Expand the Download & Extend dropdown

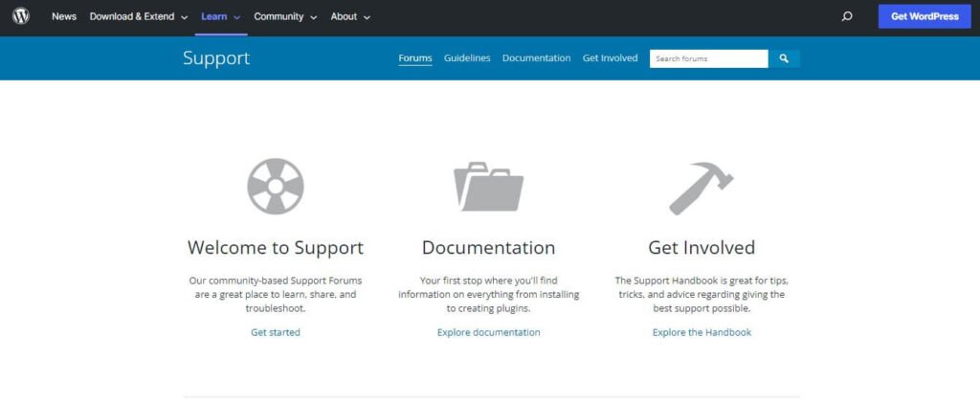coord(139,17)
